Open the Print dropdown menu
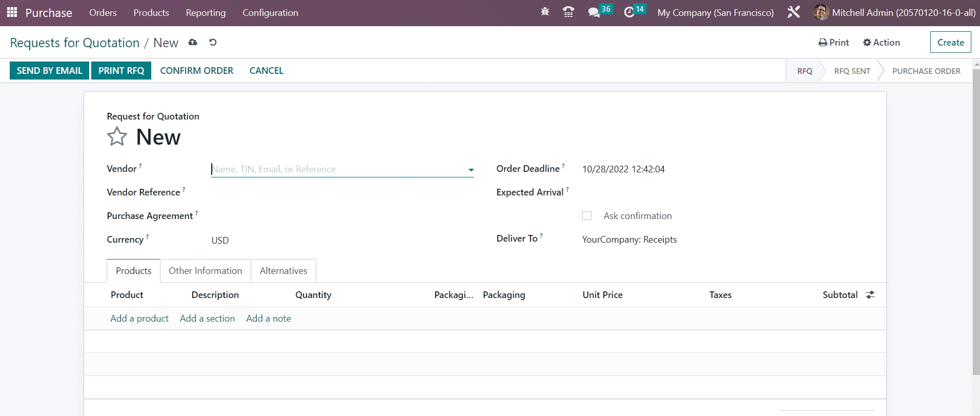The width and height of the screenshot is (980, 416). [x=833, y=43]
